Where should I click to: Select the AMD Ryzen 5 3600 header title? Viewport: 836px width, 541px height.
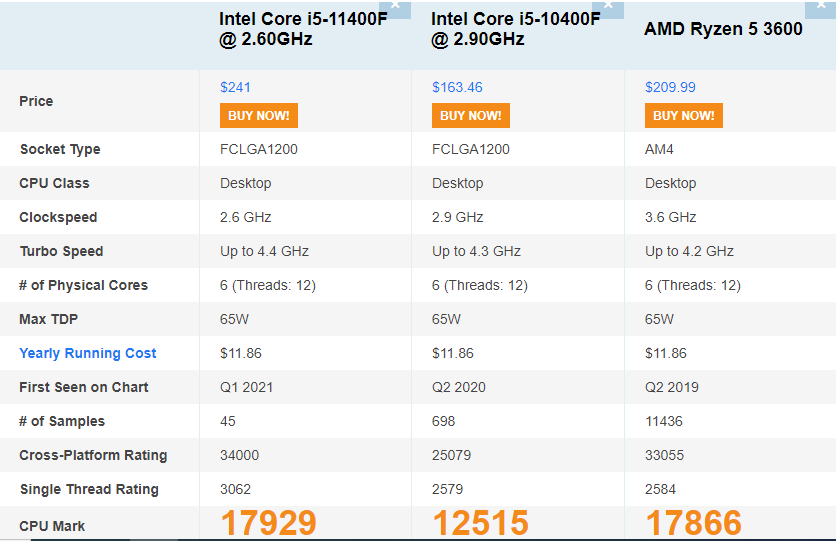(723, 29)
